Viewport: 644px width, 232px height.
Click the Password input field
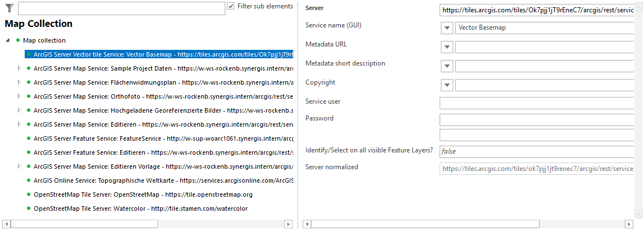point(537,120)
